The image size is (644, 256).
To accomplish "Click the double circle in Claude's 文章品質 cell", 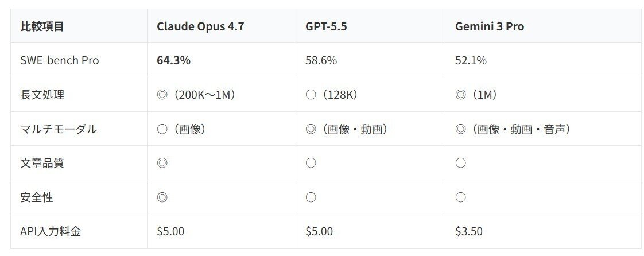I will click(162, 164).
